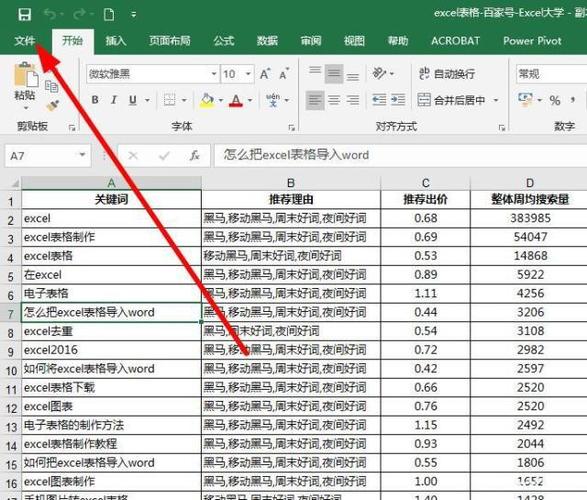The width and height of the screenshot is (587, 500).
Task: Click the Save icon in quick access toolbar
Action: pyautogui.click(x=25, y=15)
